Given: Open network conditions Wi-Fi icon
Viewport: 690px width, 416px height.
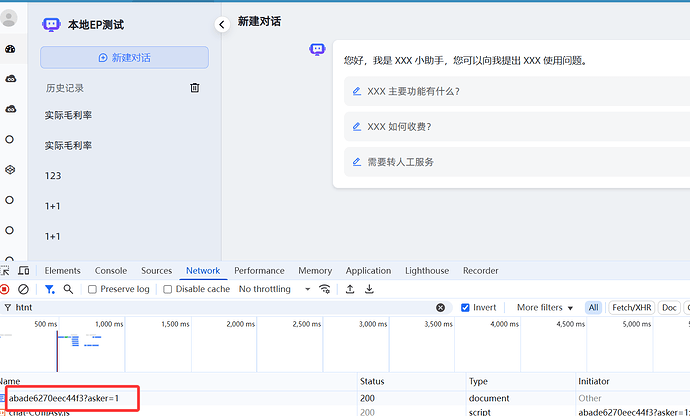Looking at the screenshot, I should 325,289.
